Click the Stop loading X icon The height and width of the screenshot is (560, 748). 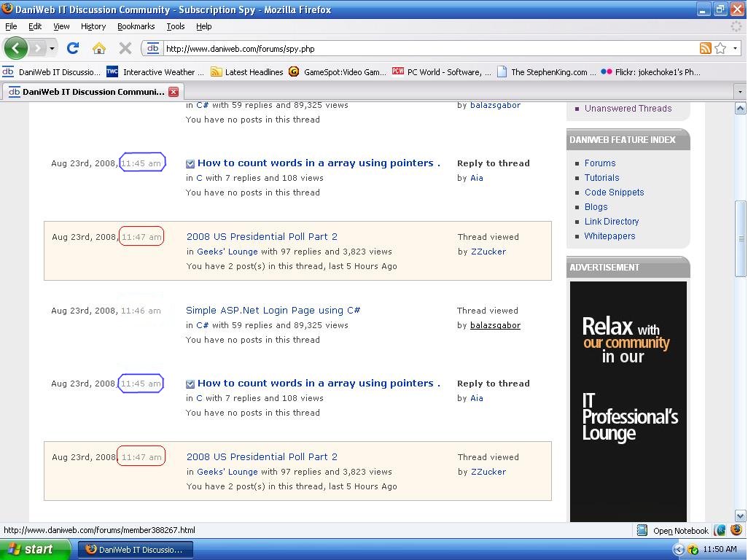tap(125, 48)
